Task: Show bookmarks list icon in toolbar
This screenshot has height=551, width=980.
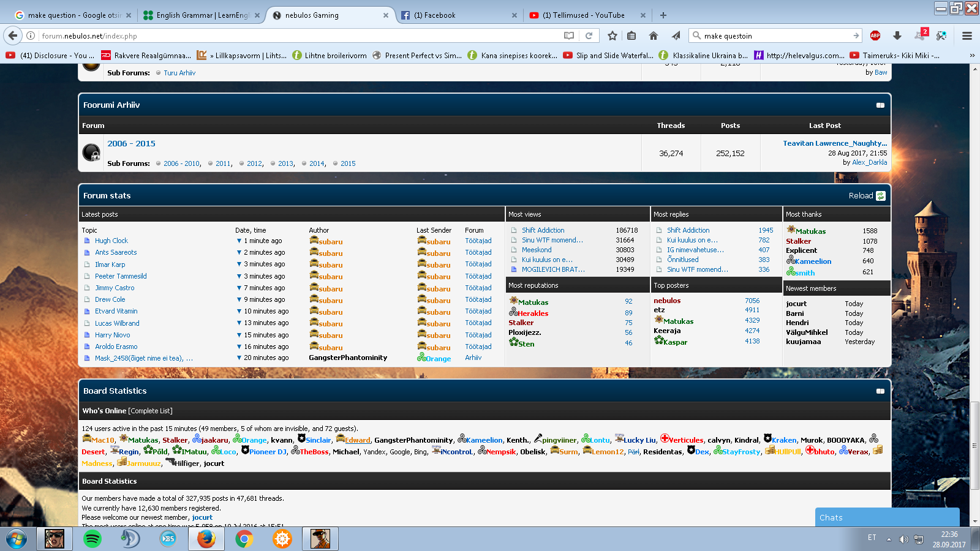Action: point(631,36)
